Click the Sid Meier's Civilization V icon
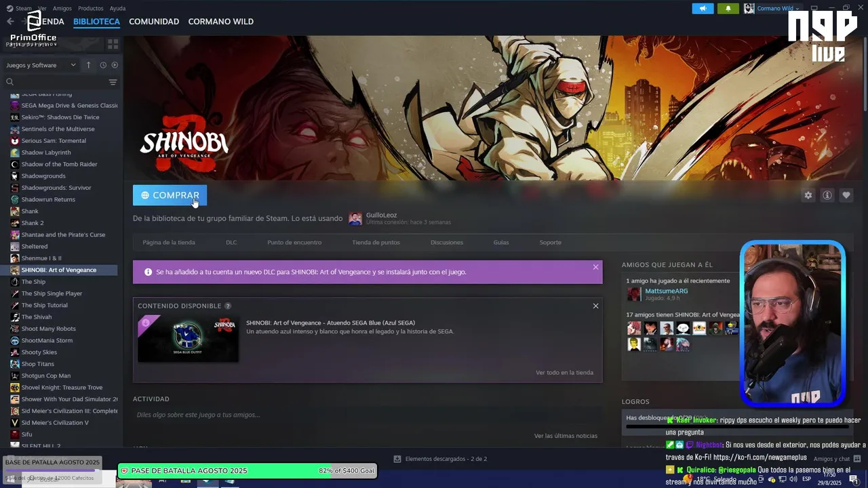 (15, 423)
